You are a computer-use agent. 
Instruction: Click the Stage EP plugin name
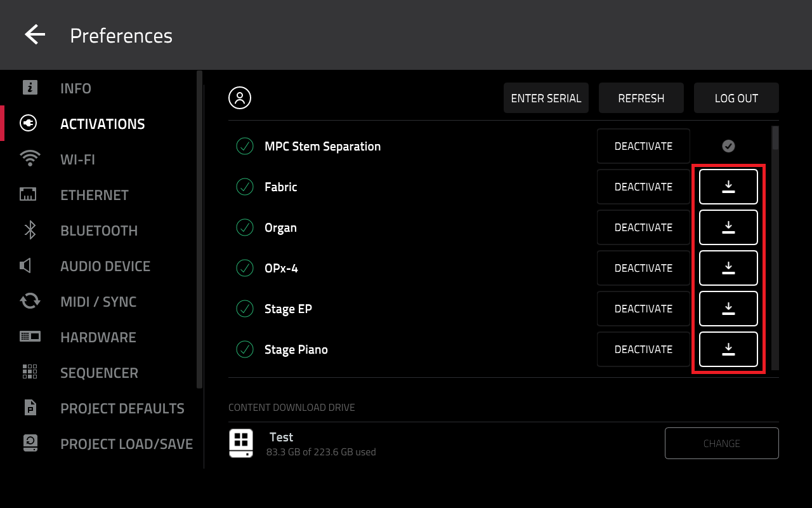coord(288,309)
